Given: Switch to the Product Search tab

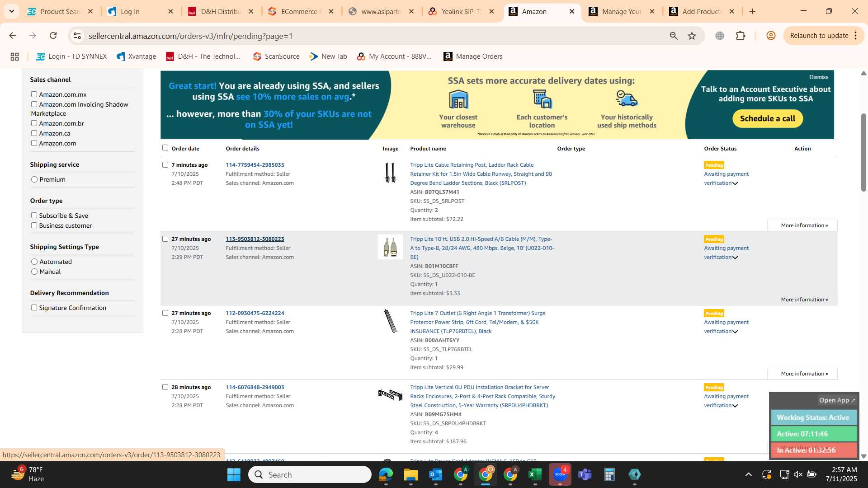Looking at the screenshot, I should (x=60, y=11).
